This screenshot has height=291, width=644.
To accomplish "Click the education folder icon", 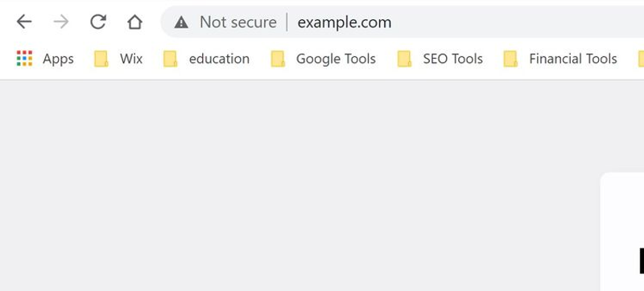I will (170, 59).
